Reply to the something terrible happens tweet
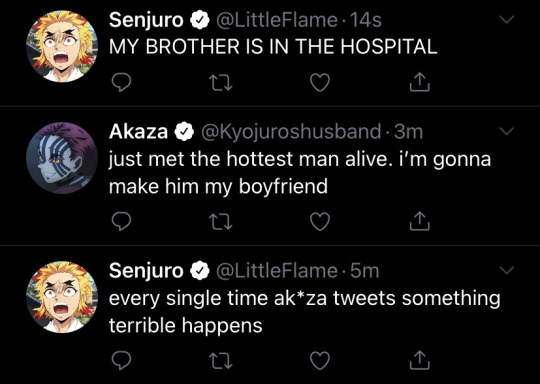Image resolution: width=540 pixels, height=384 pixels. (x=122, y=360)
